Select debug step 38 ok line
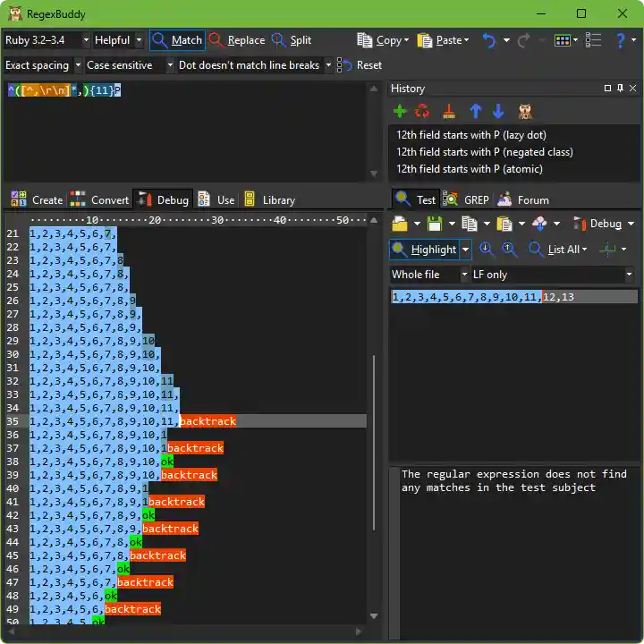This screenshot has height=644, width=644. click(x=197, y=462)
